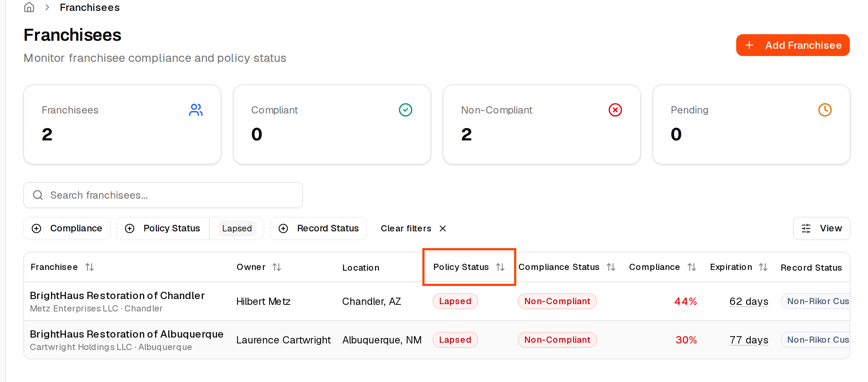
Task: Add a new franchisee
Action: [793, 45]
